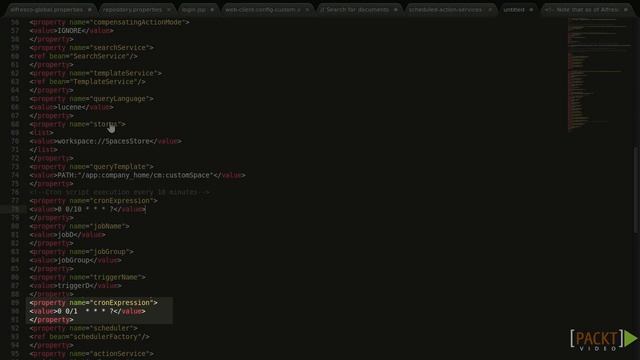
Task: Click the "stores" property name
Action: [105, 124]
